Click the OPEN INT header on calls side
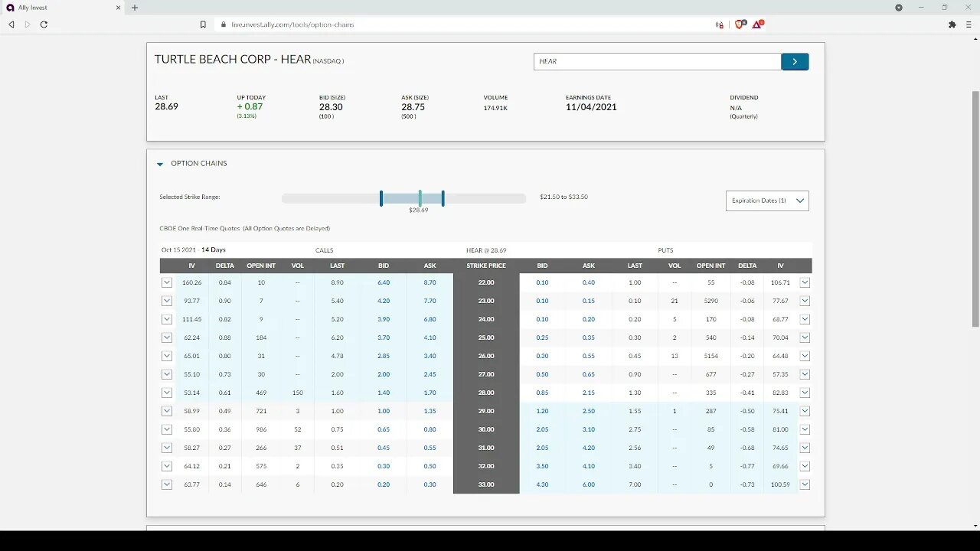 [x=261, y=266]
